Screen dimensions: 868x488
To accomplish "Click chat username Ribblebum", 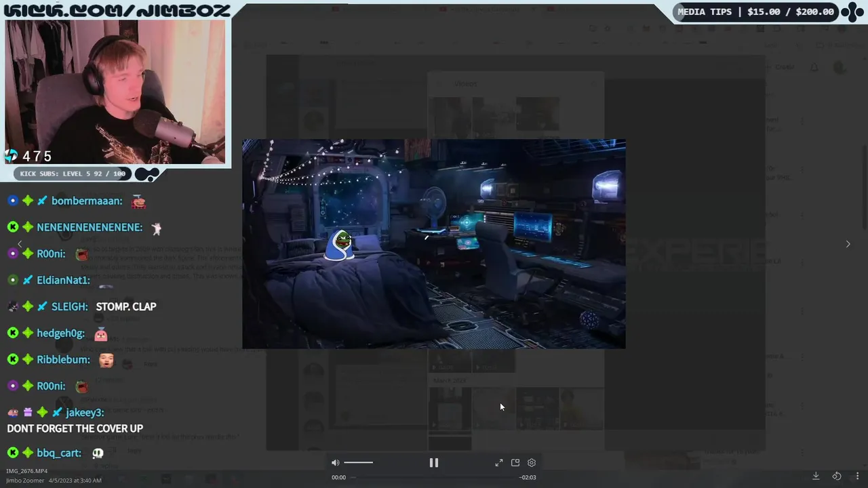I will (63, 359).
